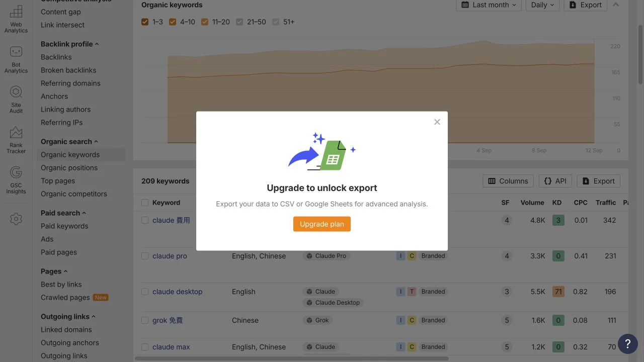Open the Web Analytics sidebar icon
This screenshot has width=644, height=362.
click(x=16, y=19)
